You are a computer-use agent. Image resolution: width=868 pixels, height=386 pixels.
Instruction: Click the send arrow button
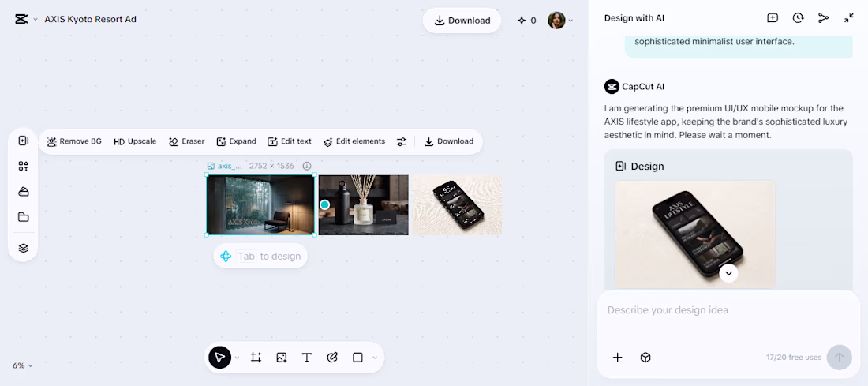840,358
